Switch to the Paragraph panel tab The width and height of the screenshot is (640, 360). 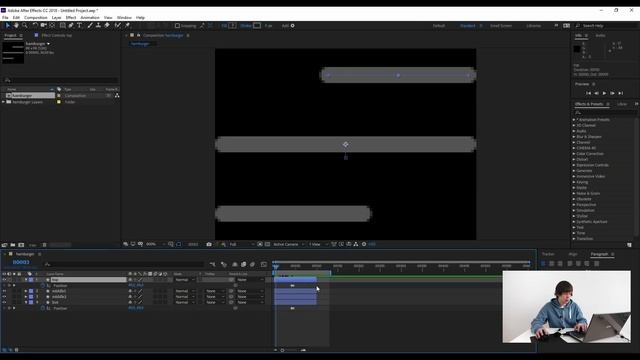[x=599, y=254]
